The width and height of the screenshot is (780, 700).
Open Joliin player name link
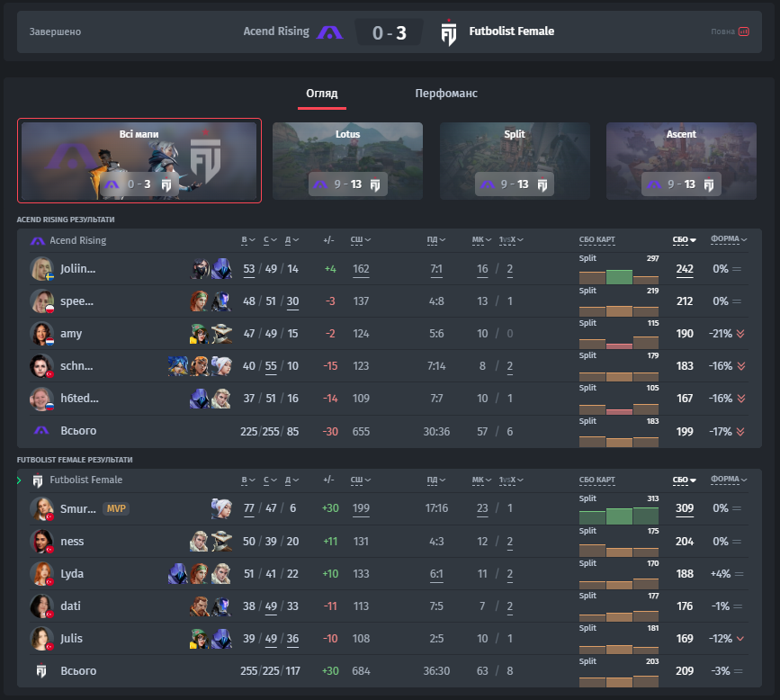point(77,269)
